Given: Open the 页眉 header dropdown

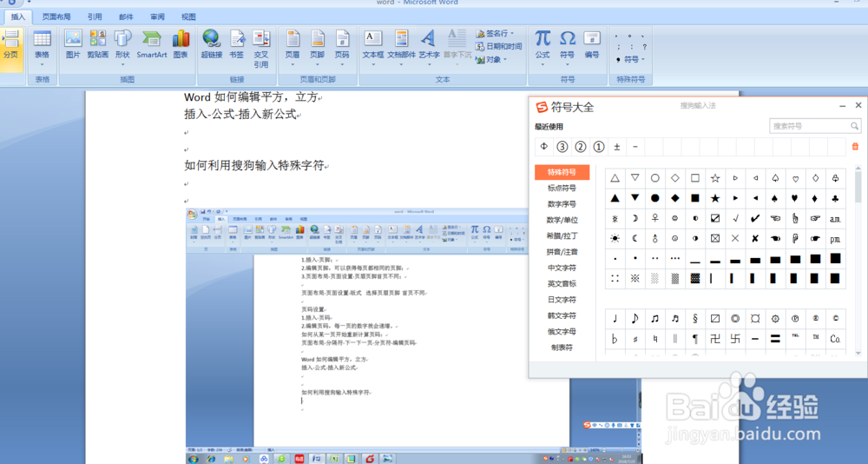Looking at the screenshot, I should 293,48.
